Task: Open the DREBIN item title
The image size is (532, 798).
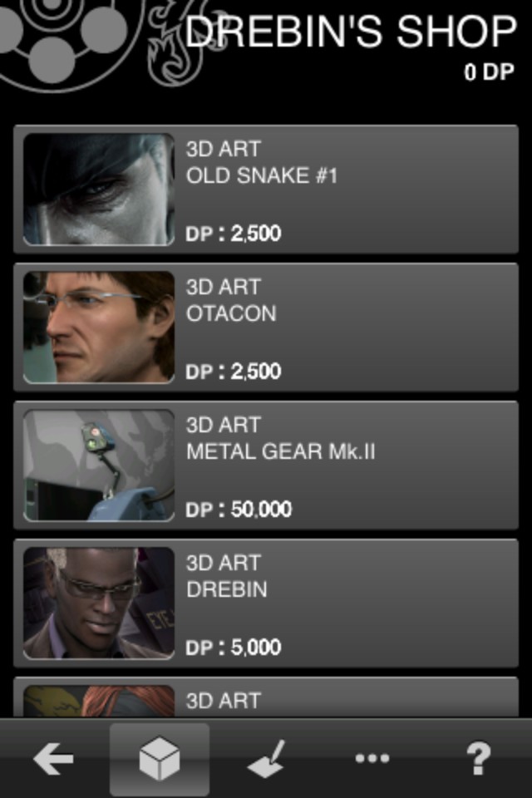Action: 227,589
